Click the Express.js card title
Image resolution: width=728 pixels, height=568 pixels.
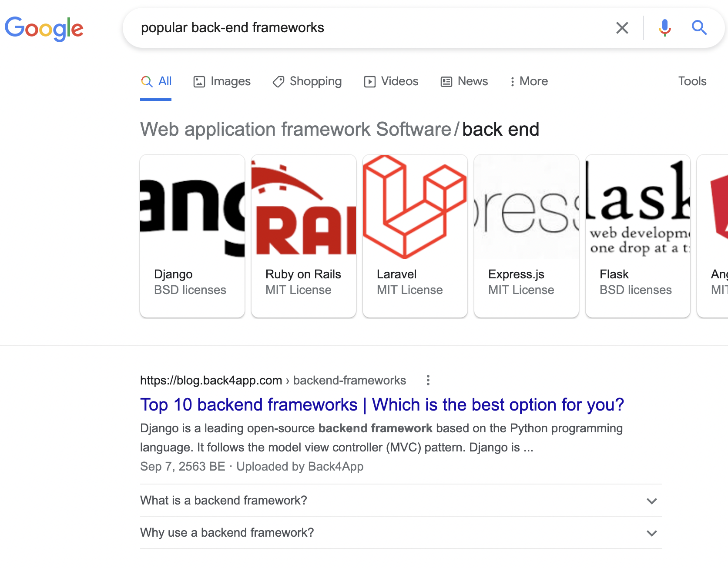(x=516, y=274)
